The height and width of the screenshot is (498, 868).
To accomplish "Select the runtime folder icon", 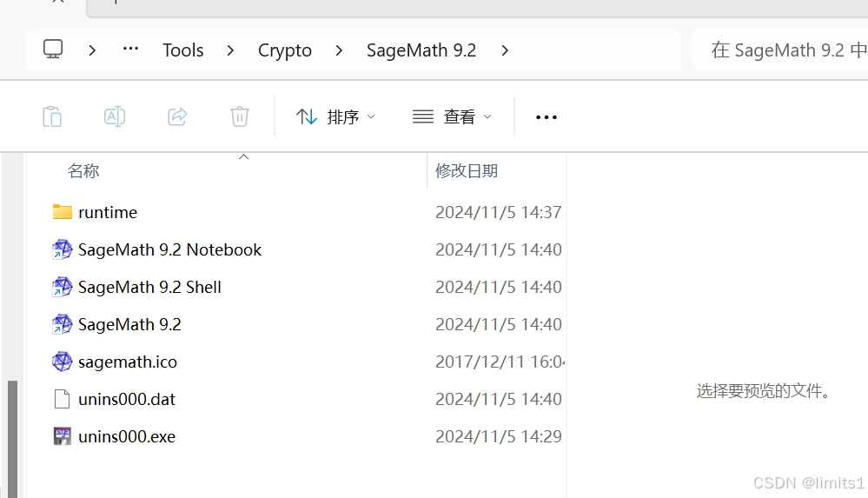I will click(x=62, y=211).
